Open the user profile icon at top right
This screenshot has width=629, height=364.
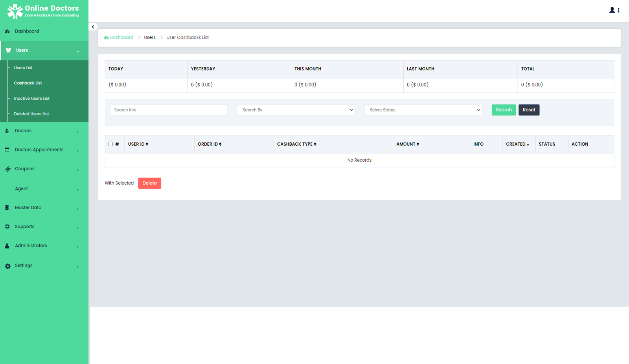point(612,10)
